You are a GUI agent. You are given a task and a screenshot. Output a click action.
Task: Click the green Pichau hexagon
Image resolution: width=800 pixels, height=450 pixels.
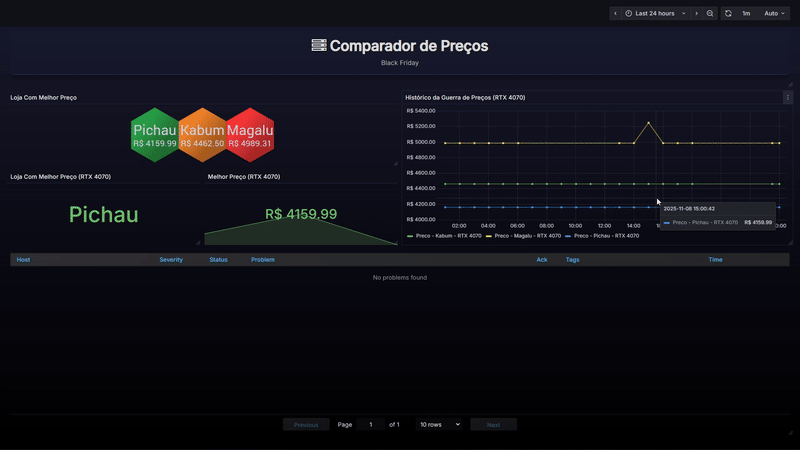(155, 135)
